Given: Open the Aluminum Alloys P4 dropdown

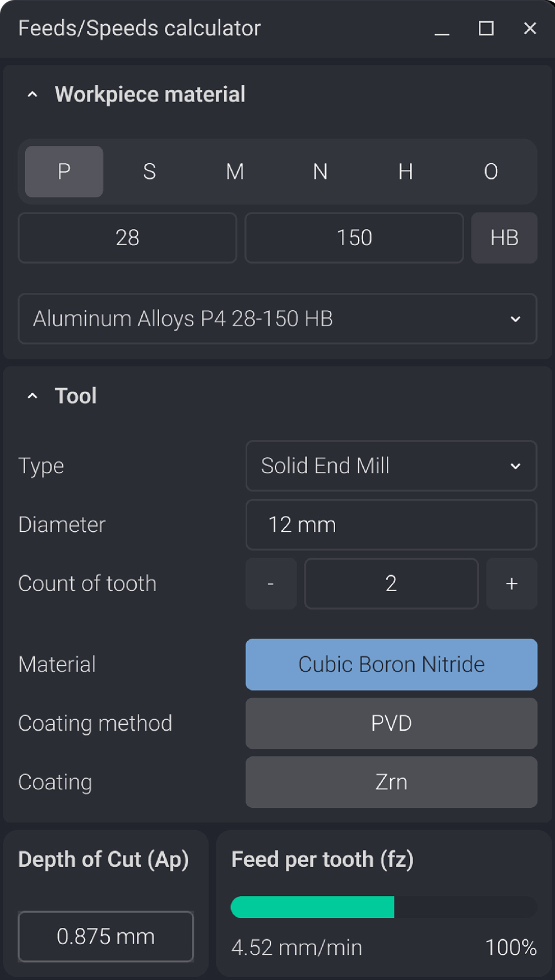Looking at the screenshot, I should pos(277,319).
